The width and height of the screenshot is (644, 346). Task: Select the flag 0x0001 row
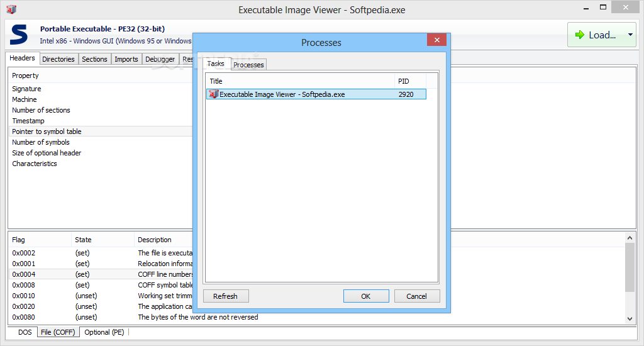101,264
